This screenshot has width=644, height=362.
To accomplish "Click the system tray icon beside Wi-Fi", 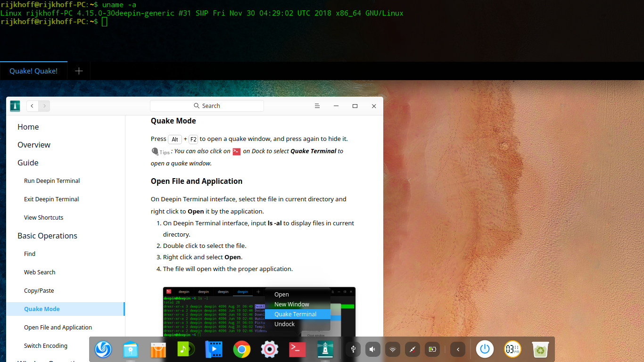I will (x=413, y=349).
